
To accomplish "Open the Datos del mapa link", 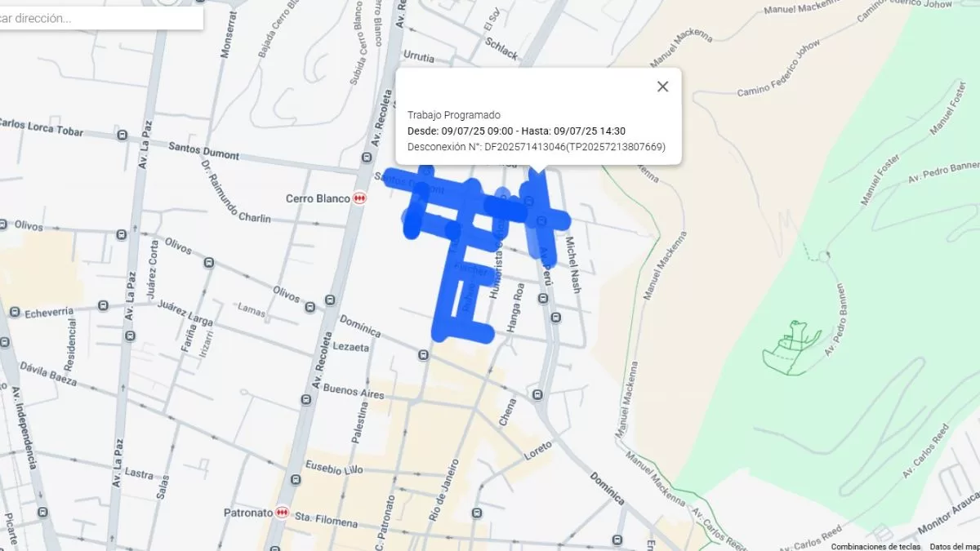I will pyautogui.click(x=954, y=546).
